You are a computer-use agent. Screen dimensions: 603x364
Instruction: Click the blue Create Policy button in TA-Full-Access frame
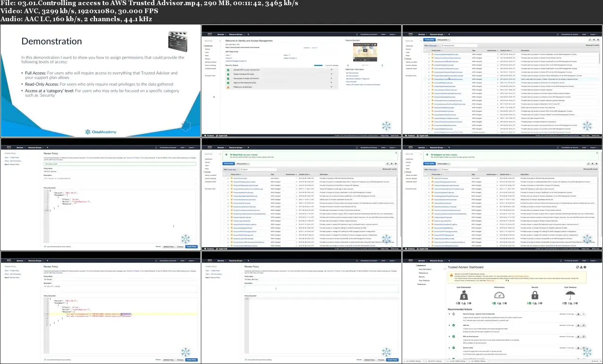(x=191, y=246)
